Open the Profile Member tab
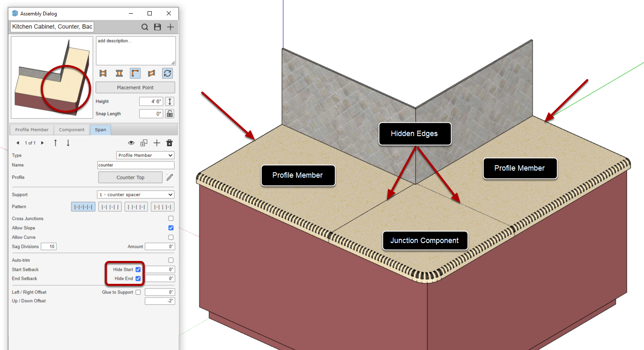This screenshot has height=350, width=644. tap(32, 130)
